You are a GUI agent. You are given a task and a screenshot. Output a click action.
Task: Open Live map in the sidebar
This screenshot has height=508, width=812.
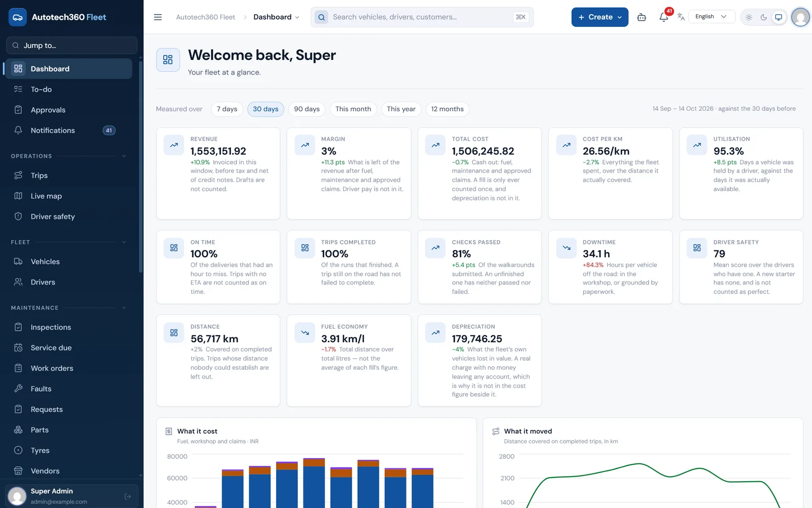[69, 196]
